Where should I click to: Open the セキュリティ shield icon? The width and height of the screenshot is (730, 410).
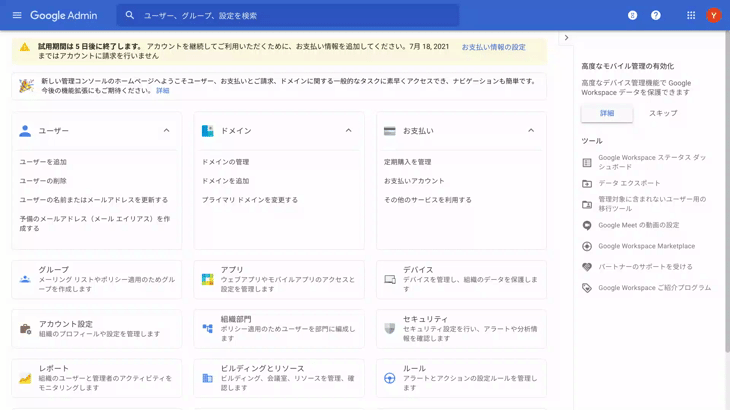390,328
